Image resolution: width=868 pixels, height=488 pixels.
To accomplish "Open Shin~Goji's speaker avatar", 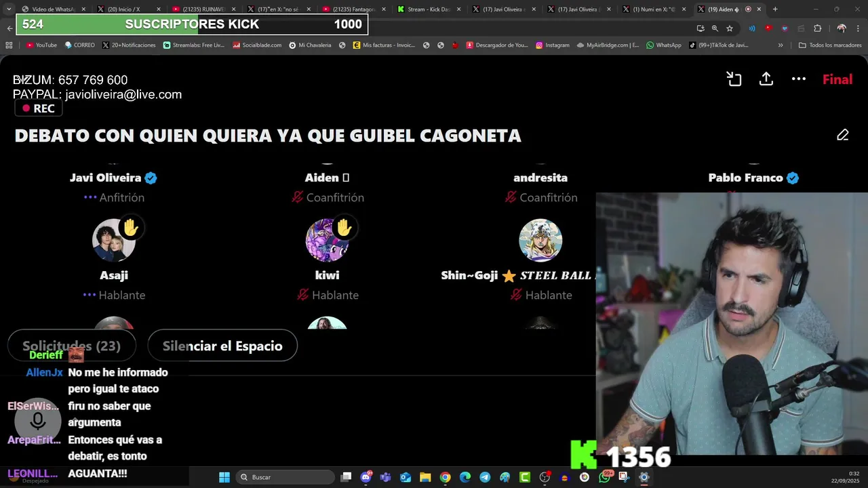I will point(540,240).
